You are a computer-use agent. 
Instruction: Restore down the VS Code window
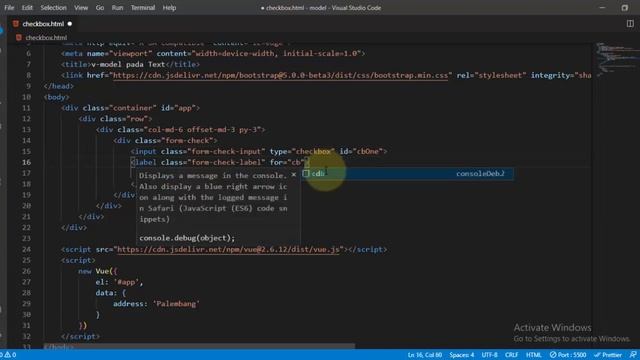tap(624, 8)
